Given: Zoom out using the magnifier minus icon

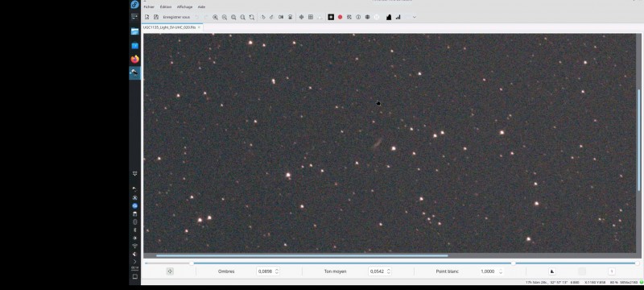Looking at the screenshot, I should [225, 17].
